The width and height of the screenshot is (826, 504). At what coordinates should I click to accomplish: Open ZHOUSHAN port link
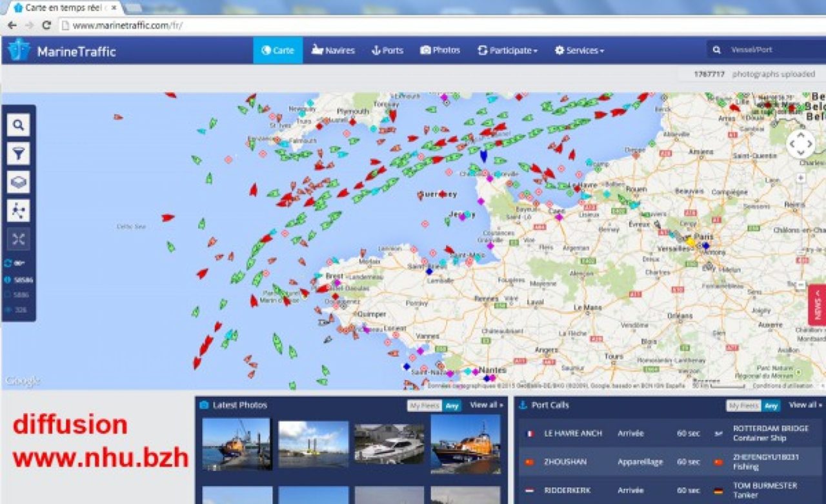566,462
